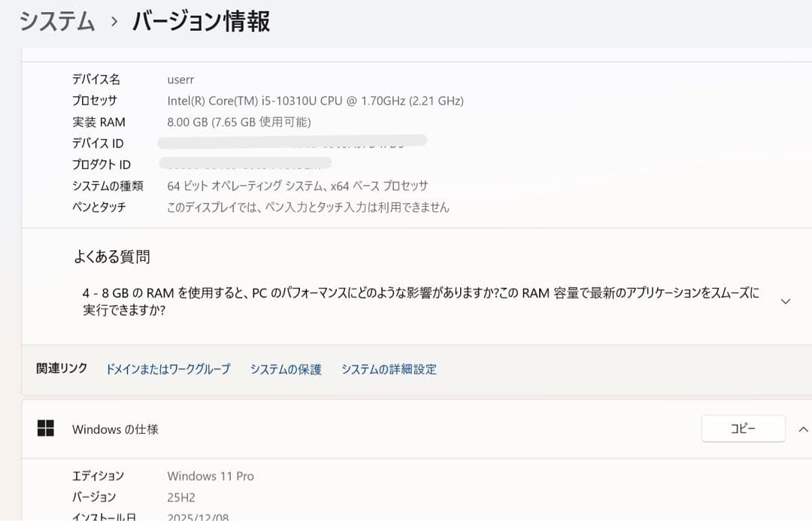Viewport: 812px width, 521px height.
Task: Click the breadcrumb chevron after システム
Action: [114, 23]
